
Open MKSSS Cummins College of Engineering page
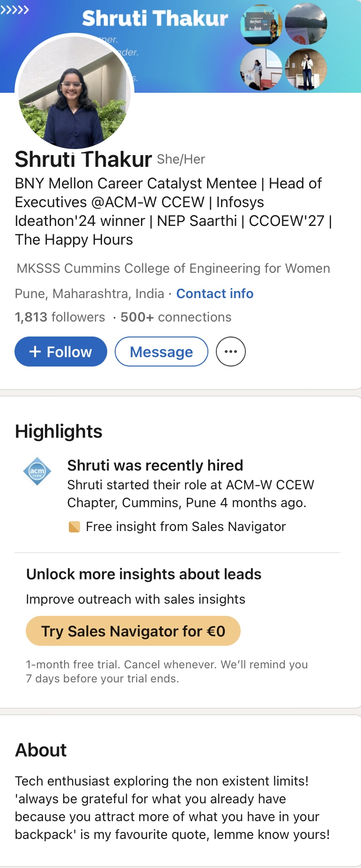point(173,268)
